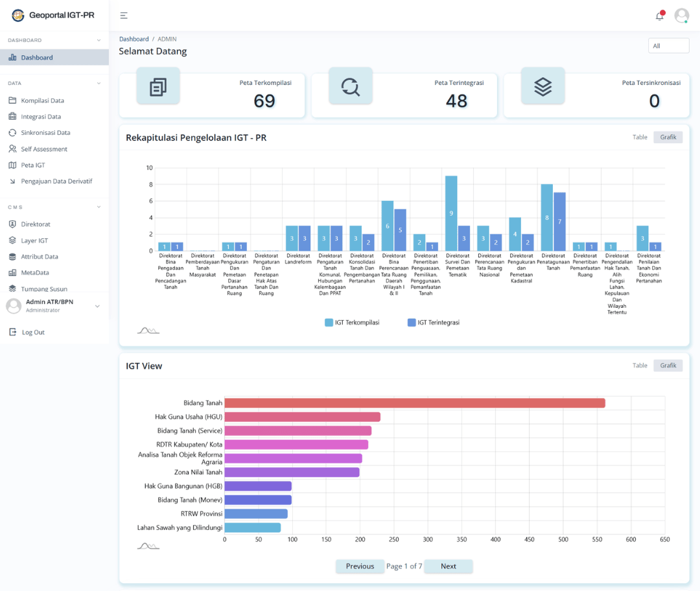Click the Bidang Tanah red bar
This screenshot has height=591, width=700.
(415, 403)
